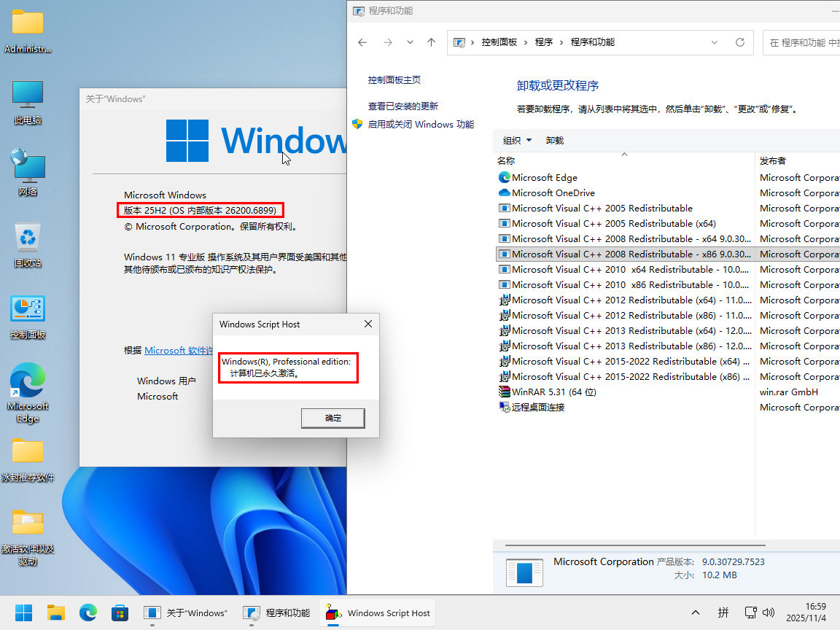Click the 名称 column header
The width and height of the screenshot is (840, 630).
(506, 160)
